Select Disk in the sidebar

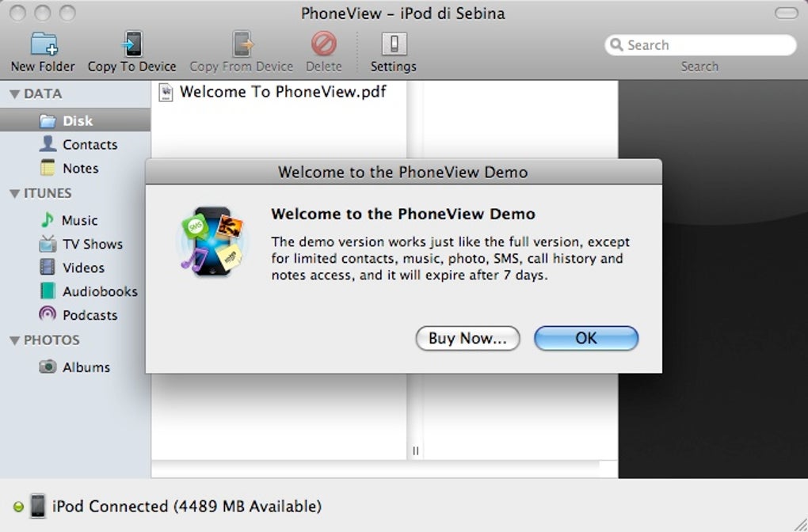(75, 120)
